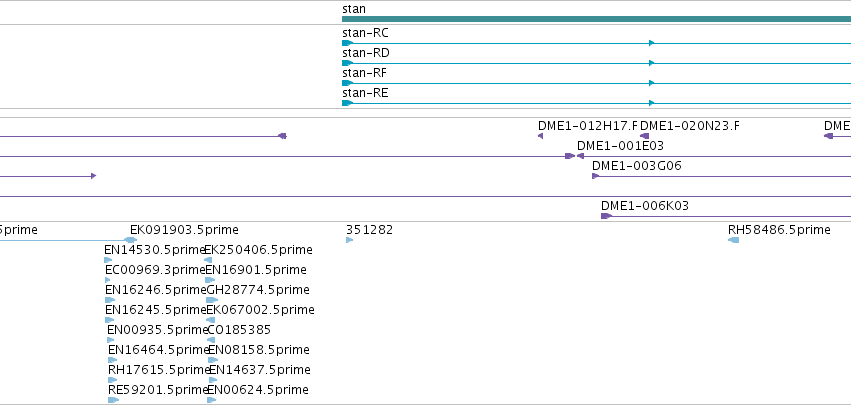Select the CO185385 label
This screenshot has height=405, width=851.
[x=239, y=331]
